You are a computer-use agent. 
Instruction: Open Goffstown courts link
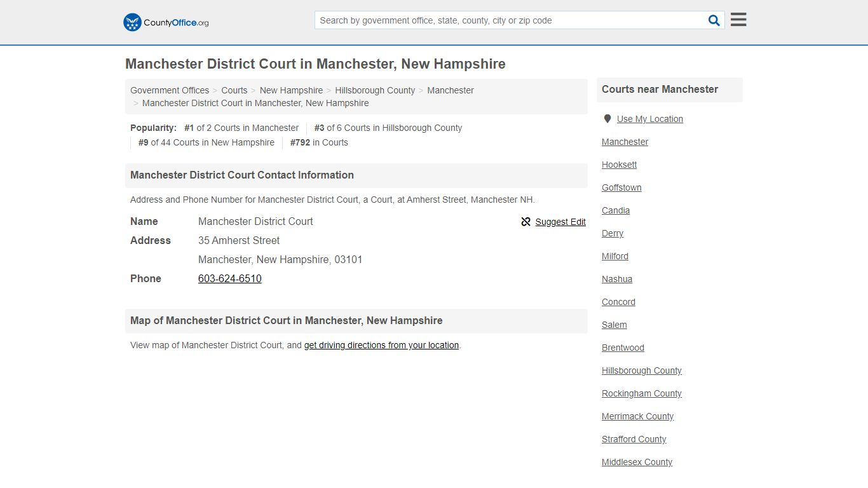[x=621, y=187]
